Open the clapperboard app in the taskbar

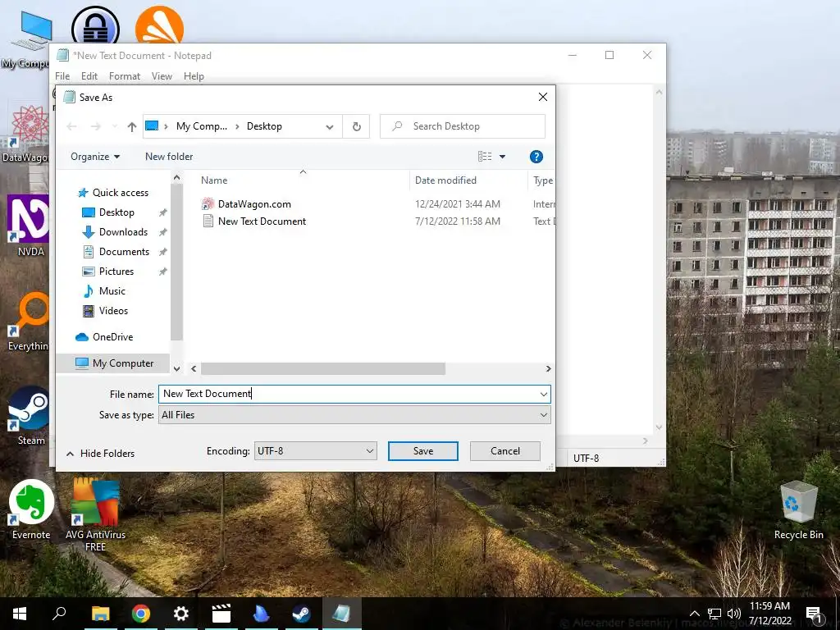[x=221, y=614]
